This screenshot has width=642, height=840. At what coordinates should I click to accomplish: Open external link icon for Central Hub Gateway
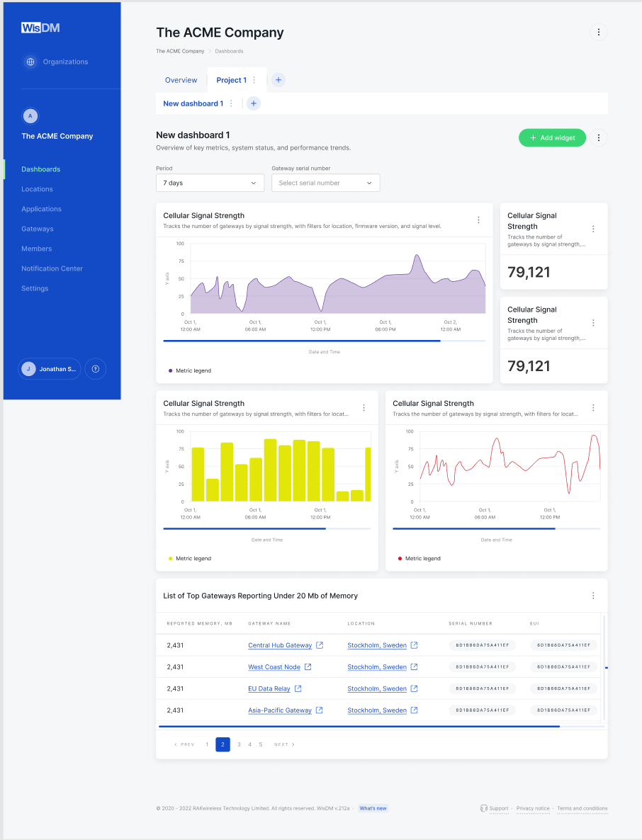point(320,645)
